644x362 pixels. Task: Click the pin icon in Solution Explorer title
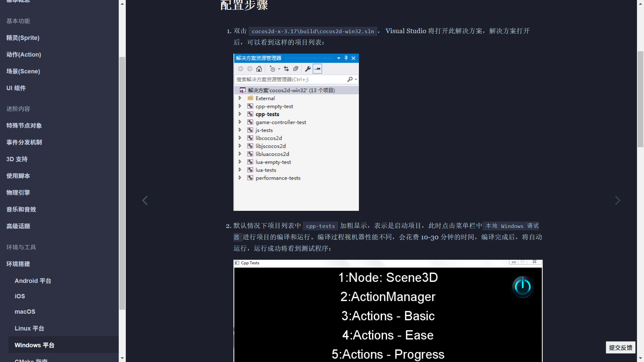coord(346,58)
